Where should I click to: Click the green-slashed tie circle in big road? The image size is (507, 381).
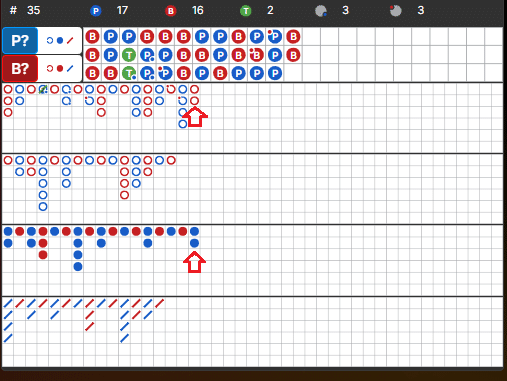[43, 89]
